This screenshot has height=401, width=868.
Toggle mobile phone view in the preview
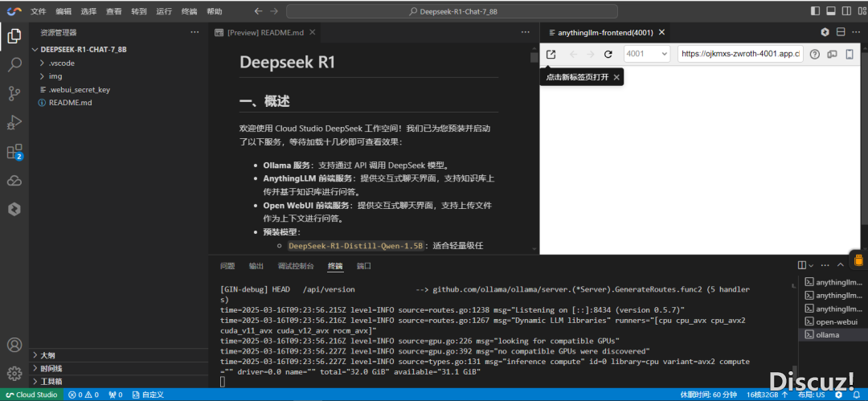point(850,55)
